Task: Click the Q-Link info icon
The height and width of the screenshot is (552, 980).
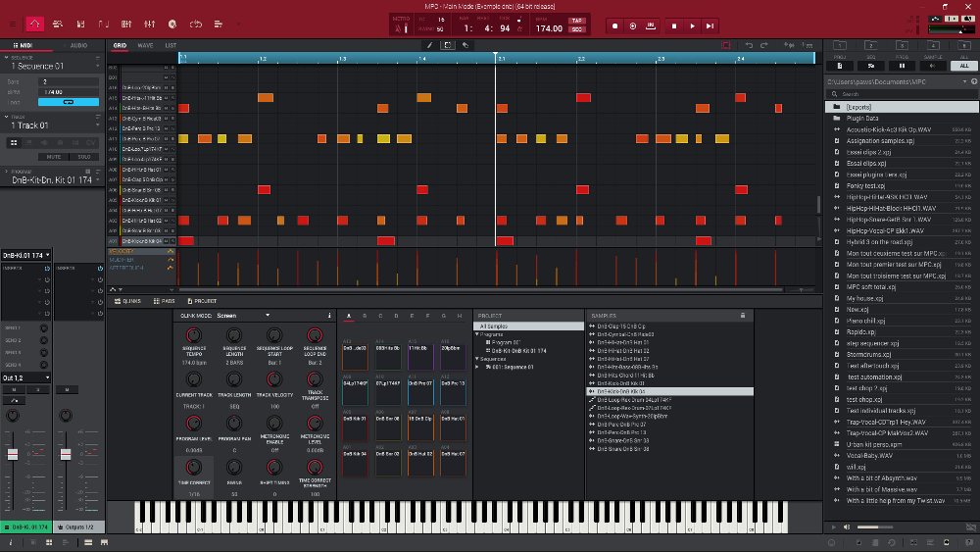Action: pyautogui.click(x=329, y=316)
